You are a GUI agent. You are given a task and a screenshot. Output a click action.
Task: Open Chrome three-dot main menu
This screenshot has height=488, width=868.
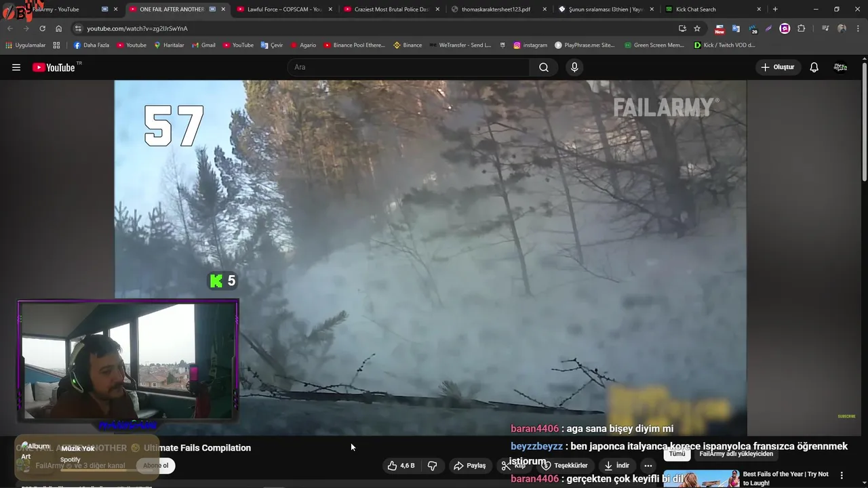tap(857, 28)
